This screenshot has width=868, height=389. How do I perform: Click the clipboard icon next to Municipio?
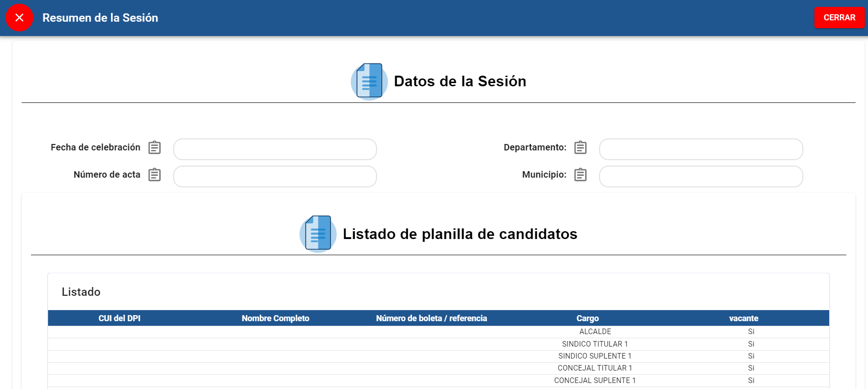pyautogui.click(x=580, y=175)
